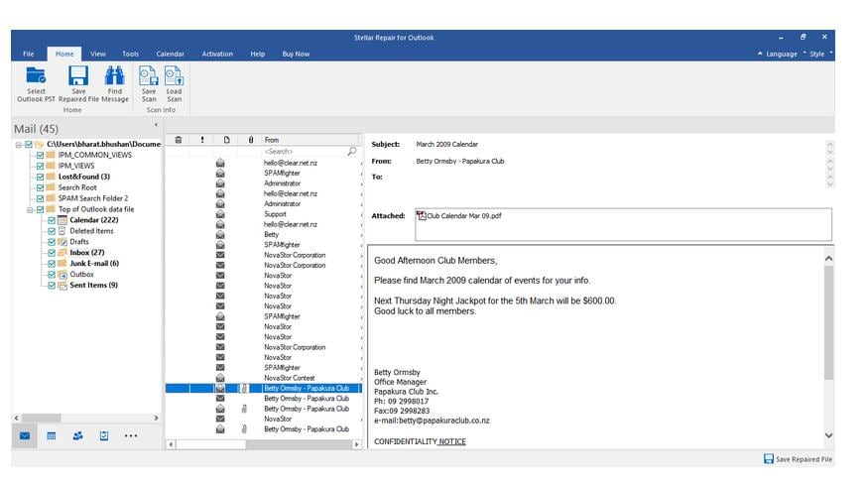Open the Tasks clipboard icon in bottom bar

tap(104, 436)
